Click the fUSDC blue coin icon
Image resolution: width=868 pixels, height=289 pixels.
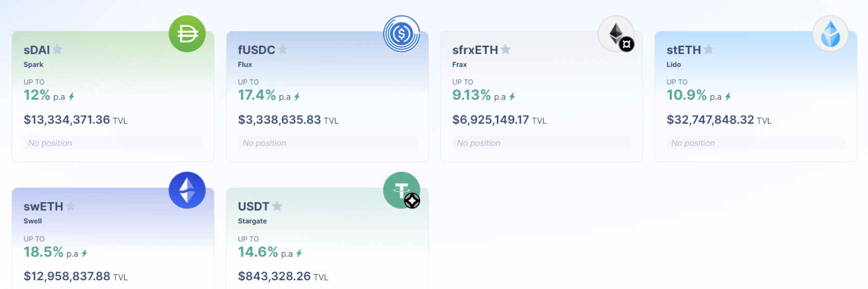[x=402, y=34]
